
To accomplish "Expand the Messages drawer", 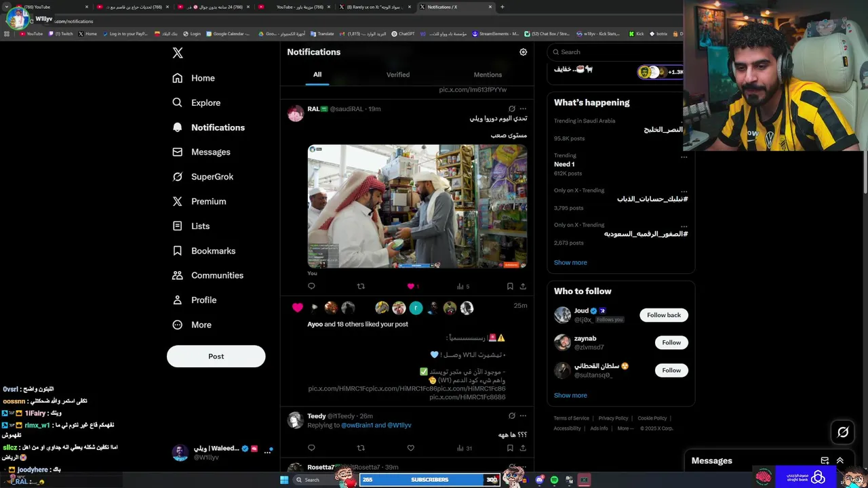I will click(x=840, y=461).
